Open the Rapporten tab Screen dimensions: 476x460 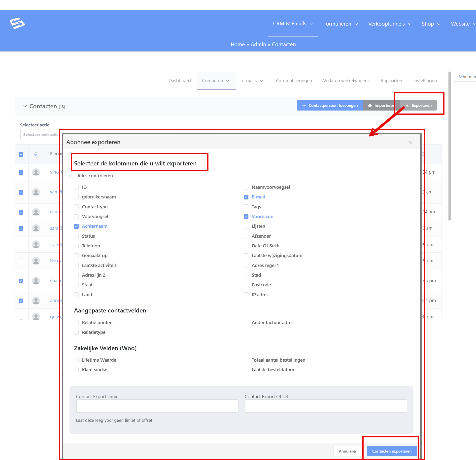[x=391, y=80]
